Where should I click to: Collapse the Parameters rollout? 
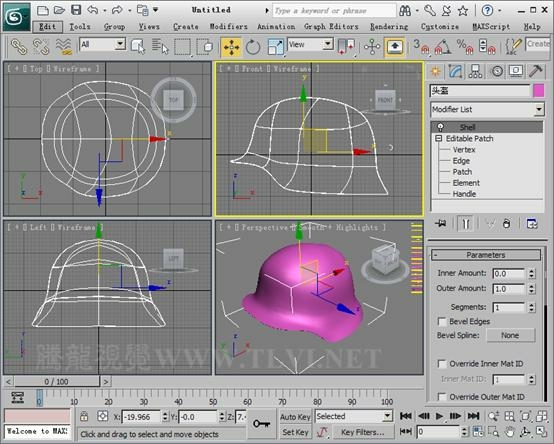486,255
